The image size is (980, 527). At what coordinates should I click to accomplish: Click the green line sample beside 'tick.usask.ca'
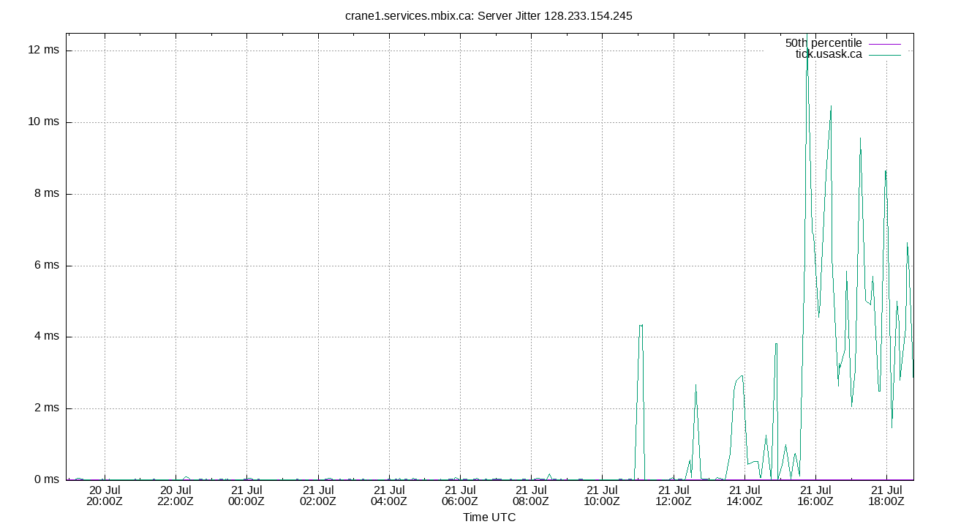tap(885, 55)
